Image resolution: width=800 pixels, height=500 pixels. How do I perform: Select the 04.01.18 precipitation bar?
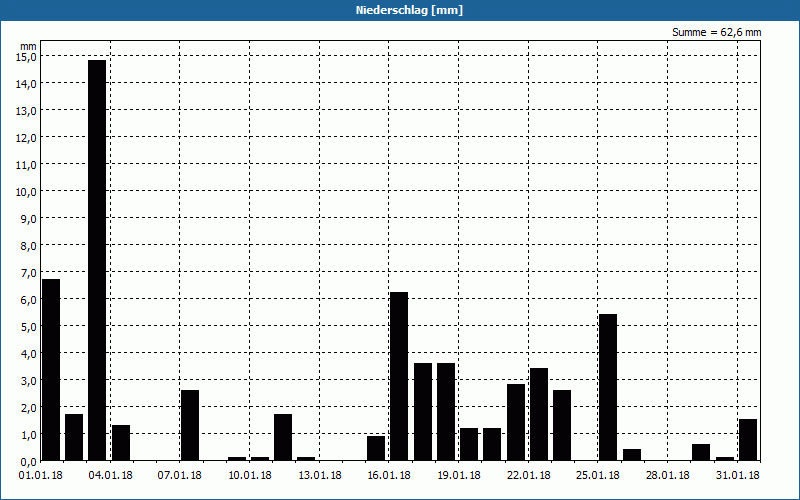pyautogui.click(x=121, y=443)
